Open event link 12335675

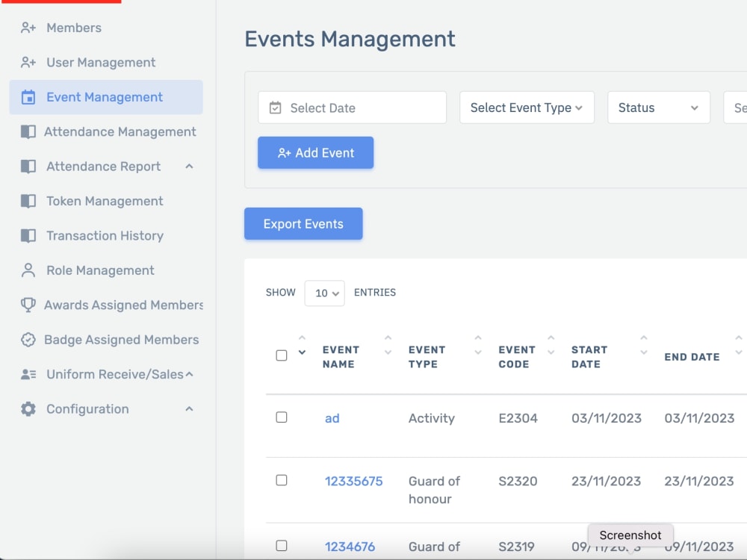353,482
